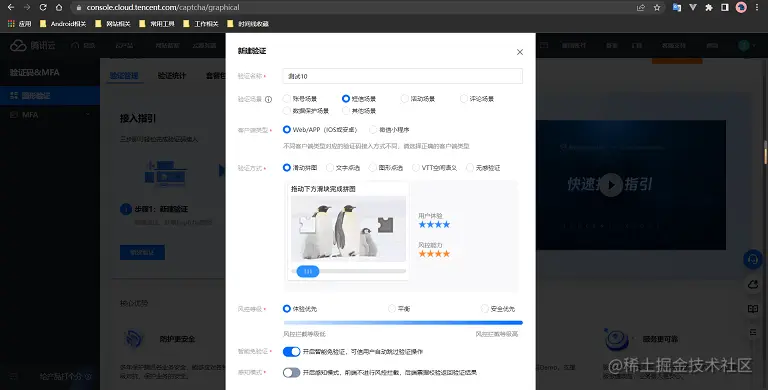Click the 防护更安全 feature icon

(134, 339)
